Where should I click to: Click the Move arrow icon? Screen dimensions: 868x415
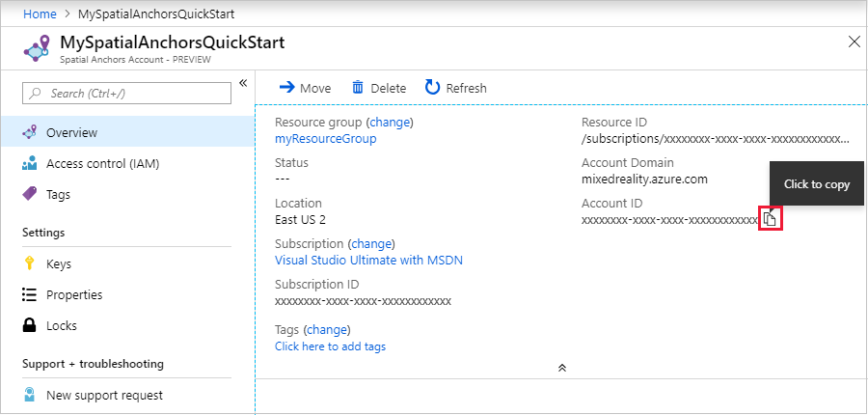coord(287,87)
